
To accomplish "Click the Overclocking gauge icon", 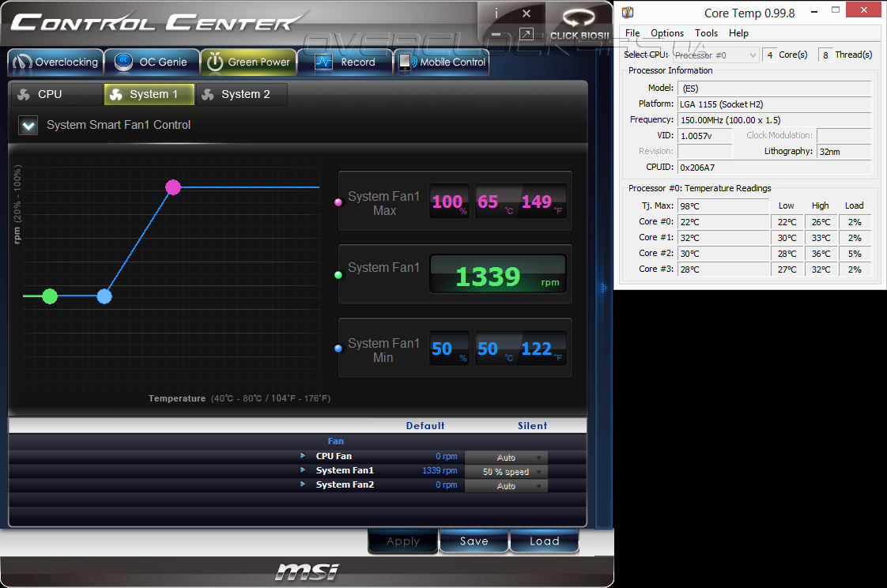I will [22, 62].
